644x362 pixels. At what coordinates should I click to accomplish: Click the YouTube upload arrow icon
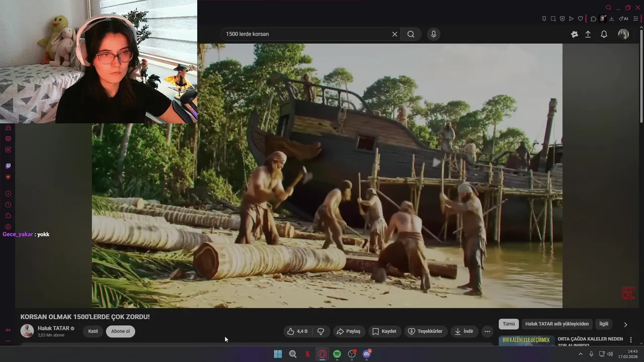click(588, 34)
